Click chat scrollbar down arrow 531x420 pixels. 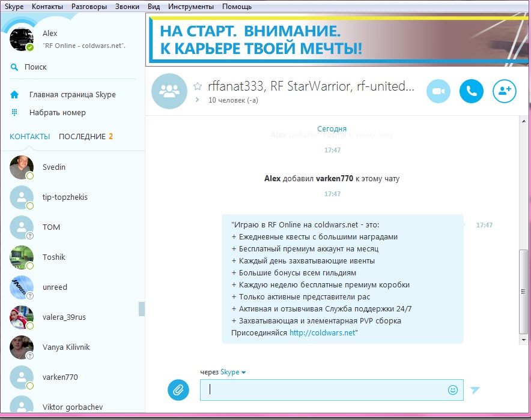pos(524,340)
